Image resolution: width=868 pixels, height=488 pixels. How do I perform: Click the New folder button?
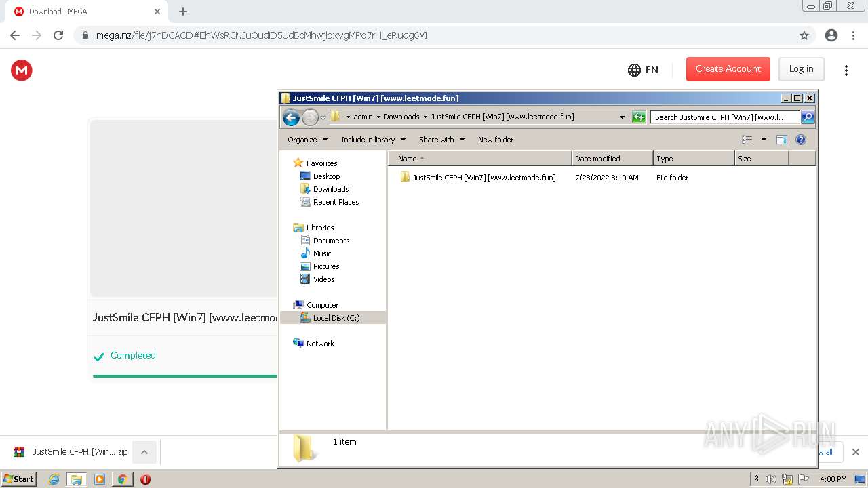(x=496, y=140)
